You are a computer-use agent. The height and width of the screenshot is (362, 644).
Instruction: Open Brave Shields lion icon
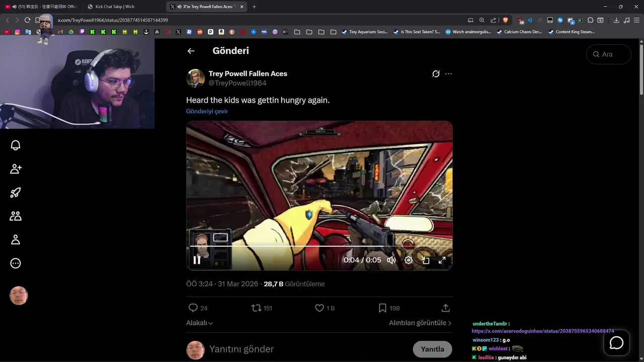pyautogui.click(x=505, y=20)
